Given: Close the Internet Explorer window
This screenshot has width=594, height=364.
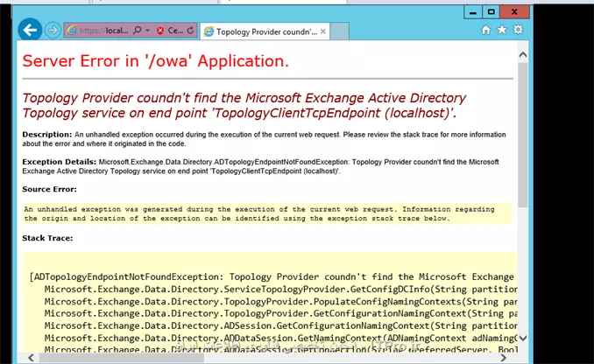Looking at the screenshot, I should 514,12.
